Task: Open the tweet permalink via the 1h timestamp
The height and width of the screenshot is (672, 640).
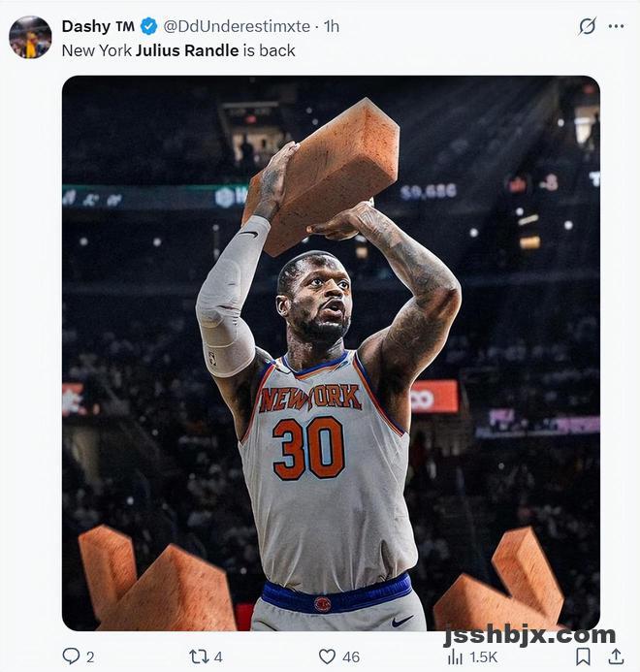Action: click(x=332, y=26)
